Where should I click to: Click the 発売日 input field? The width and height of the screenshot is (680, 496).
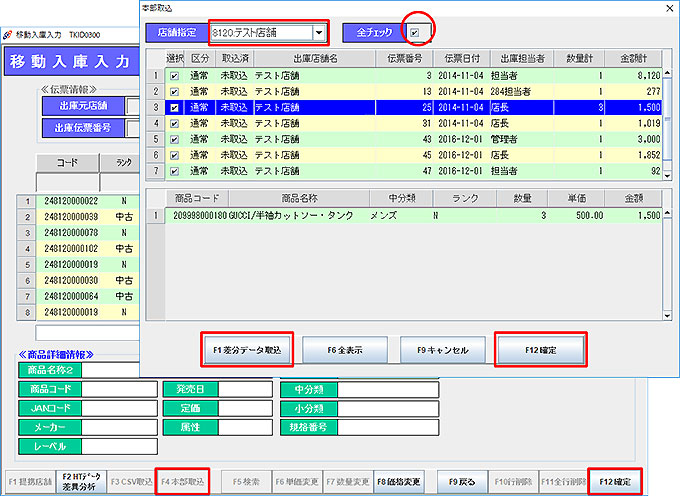click(x=245, y=389)
